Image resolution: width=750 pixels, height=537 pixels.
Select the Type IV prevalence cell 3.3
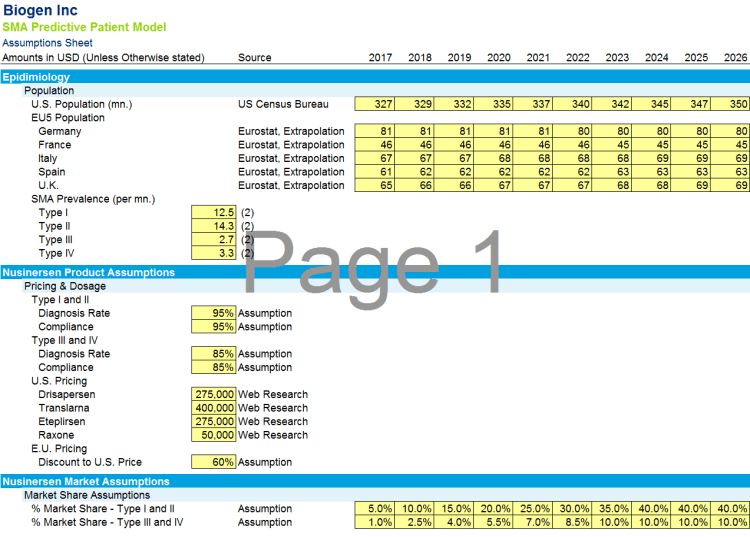click(214, 254)
